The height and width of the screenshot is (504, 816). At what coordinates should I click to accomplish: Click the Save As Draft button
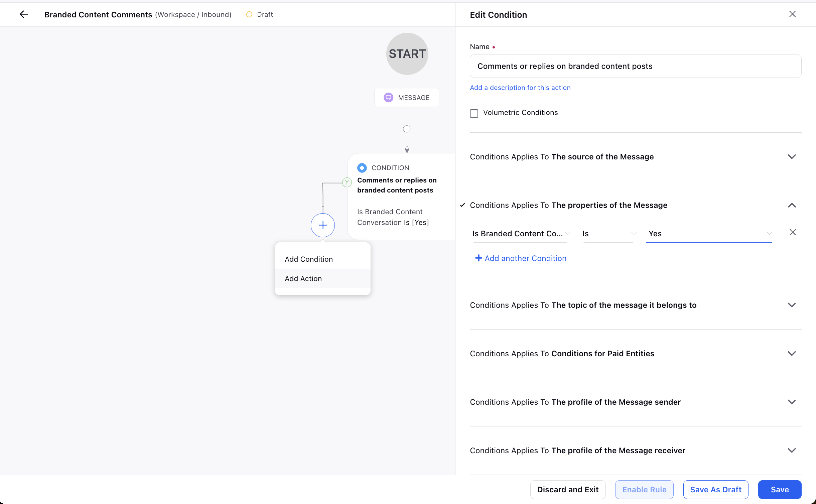[716, 490]
